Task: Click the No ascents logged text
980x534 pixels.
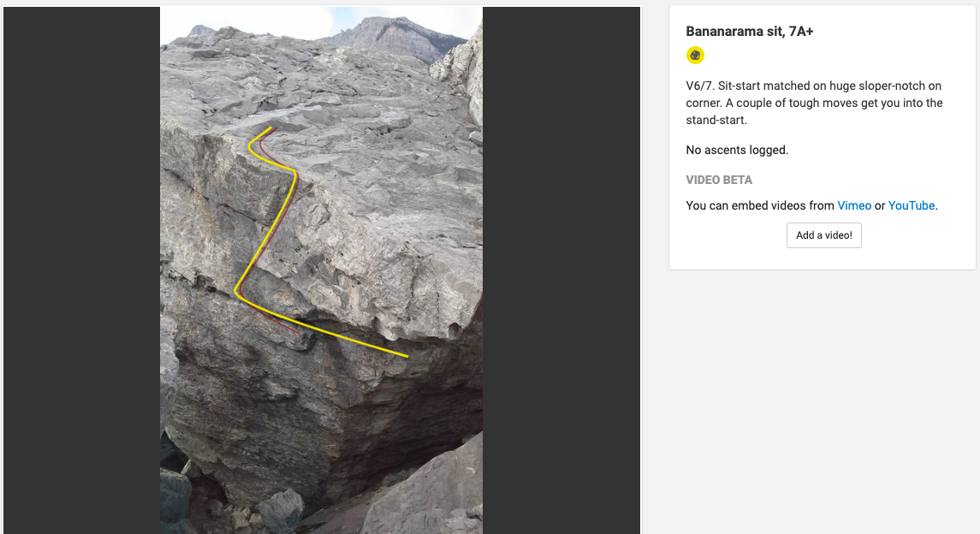Action: coord(737,150)
